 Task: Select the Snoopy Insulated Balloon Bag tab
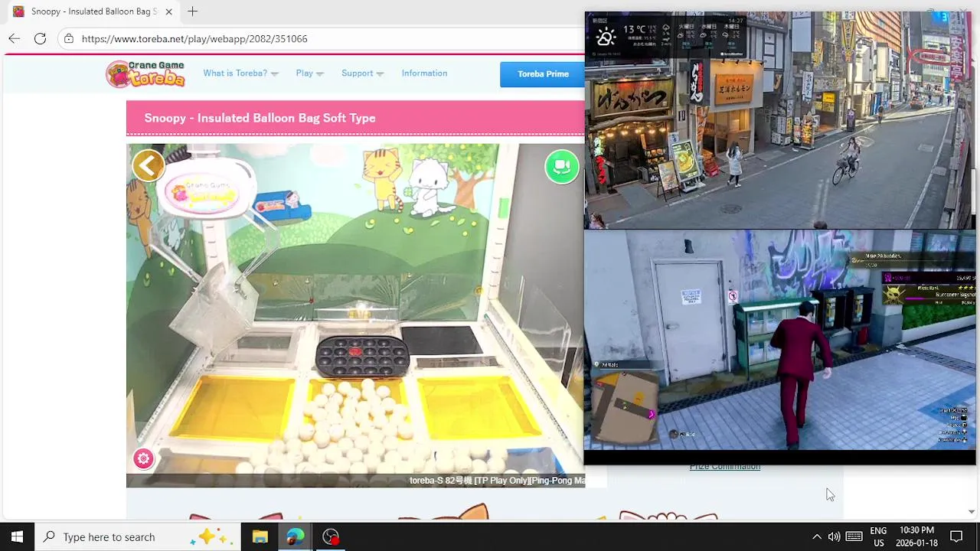(93, 11)
